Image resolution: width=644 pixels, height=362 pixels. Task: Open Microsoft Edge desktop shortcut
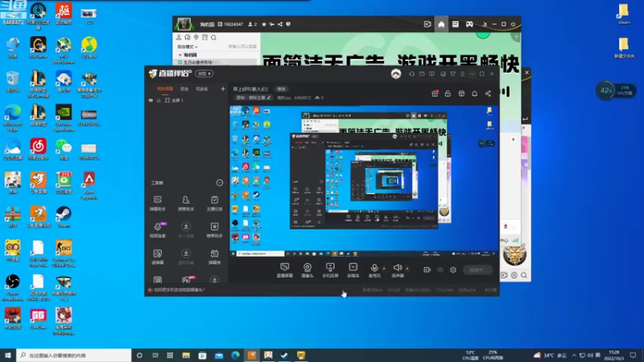[13, 118]
